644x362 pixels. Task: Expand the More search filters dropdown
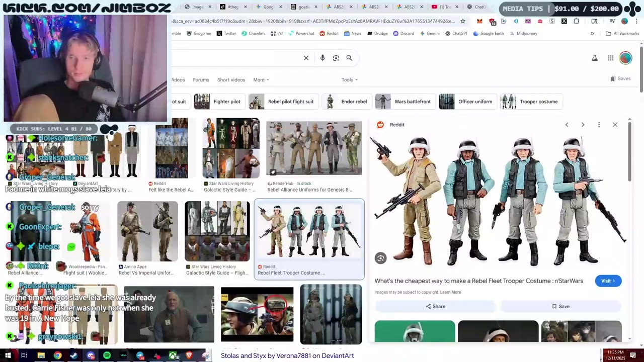(261, 80)
